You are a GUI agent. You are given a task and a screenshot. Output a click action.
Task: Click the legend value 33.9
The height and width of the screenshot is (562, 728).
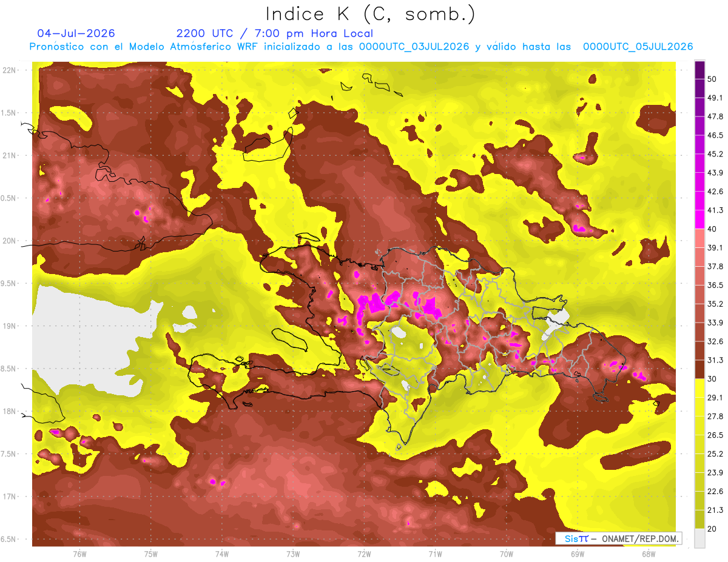coord(715,323)
